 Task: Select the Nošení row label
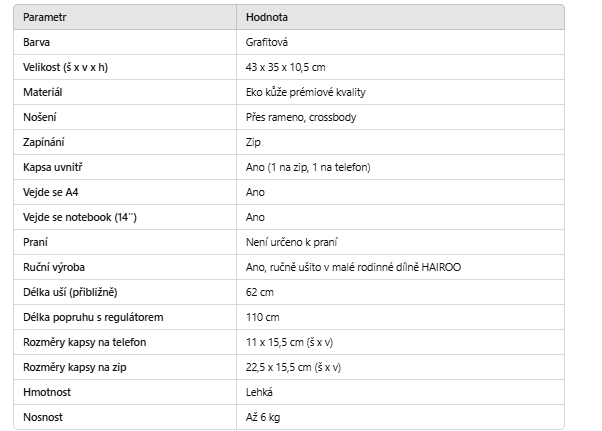pyautogui.click(x=40, y=117)
